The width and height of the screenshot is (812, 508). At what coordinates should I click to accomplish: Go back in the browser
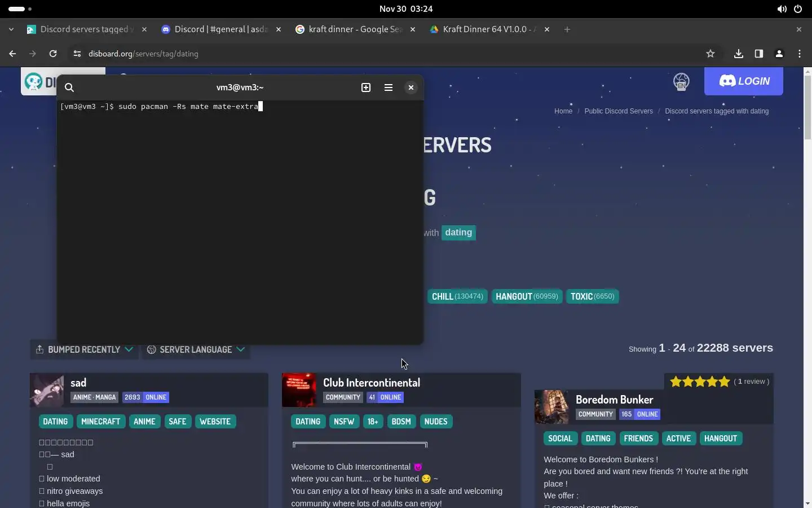click(x=12, y=54)
